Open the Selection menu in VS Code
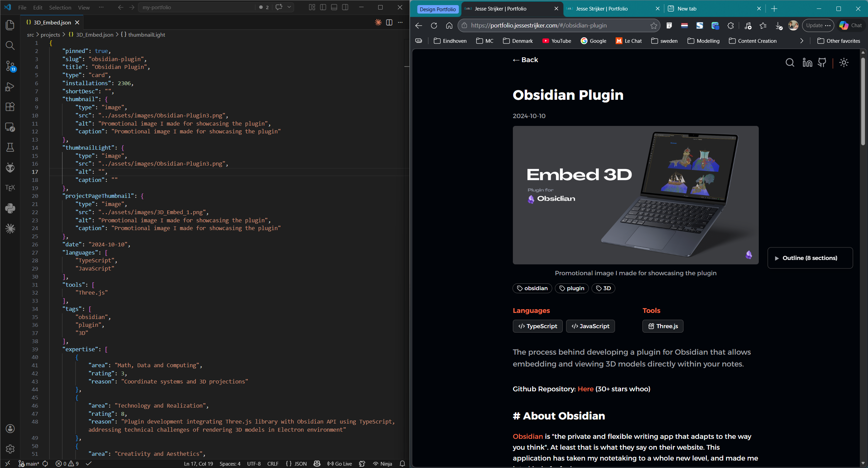The width and height of the screenshot is (868, 468). [60, 7]
